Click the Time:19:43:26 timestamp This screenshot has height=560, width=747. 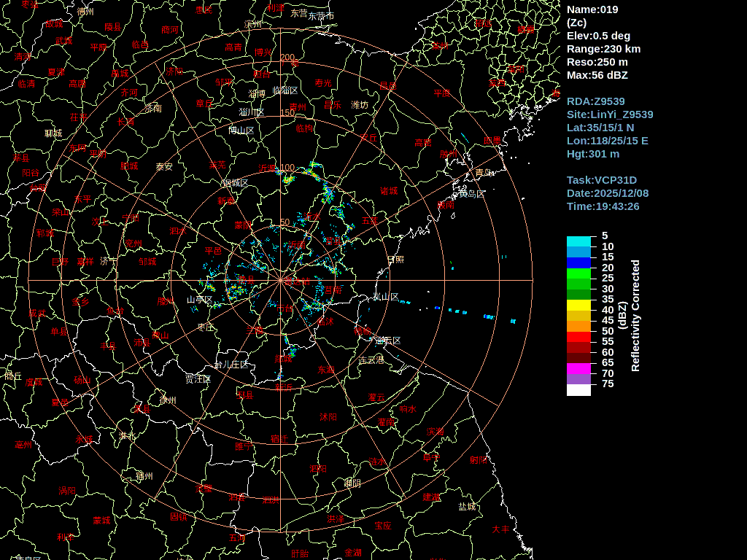(x=603, y=206)
